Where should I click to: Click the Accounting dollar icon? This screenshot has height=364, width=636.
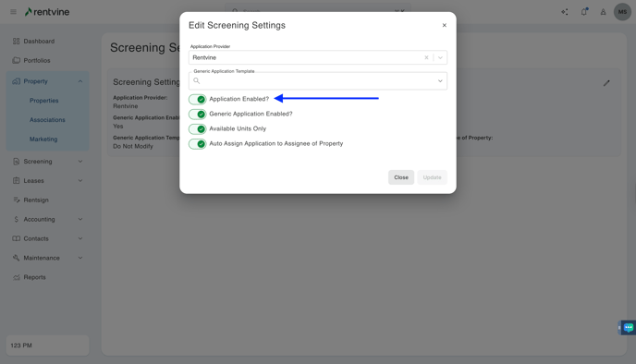click(17, 219)
